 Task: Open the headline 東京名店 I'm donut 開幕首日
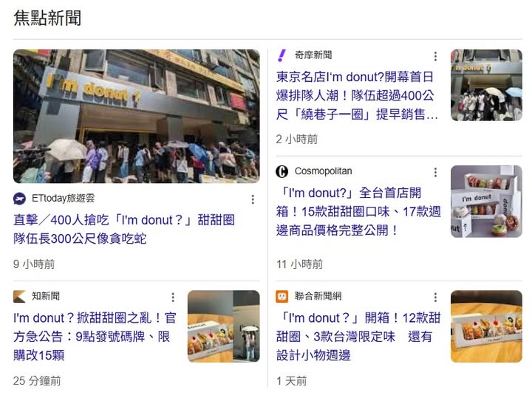point(357,95)
